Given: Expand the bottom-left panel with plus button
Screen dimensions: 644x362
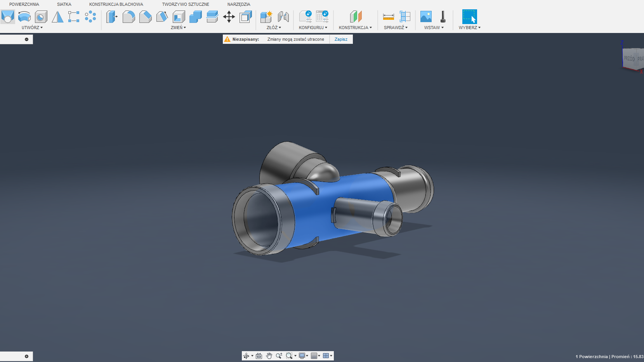Looking at the screenshot, I should 26,356.
